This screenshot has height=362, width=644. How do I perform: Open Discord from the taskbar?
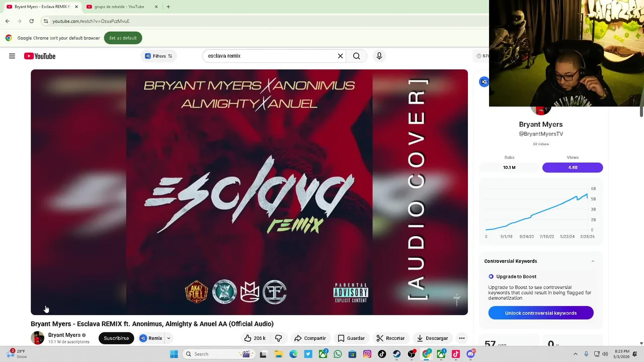[471, 354]
